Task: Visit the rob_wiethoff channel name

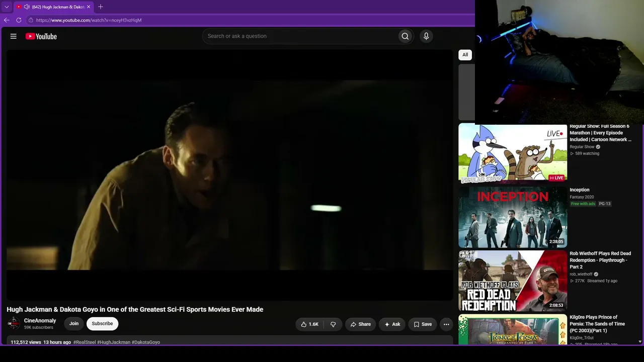Action: click(581, 274)
